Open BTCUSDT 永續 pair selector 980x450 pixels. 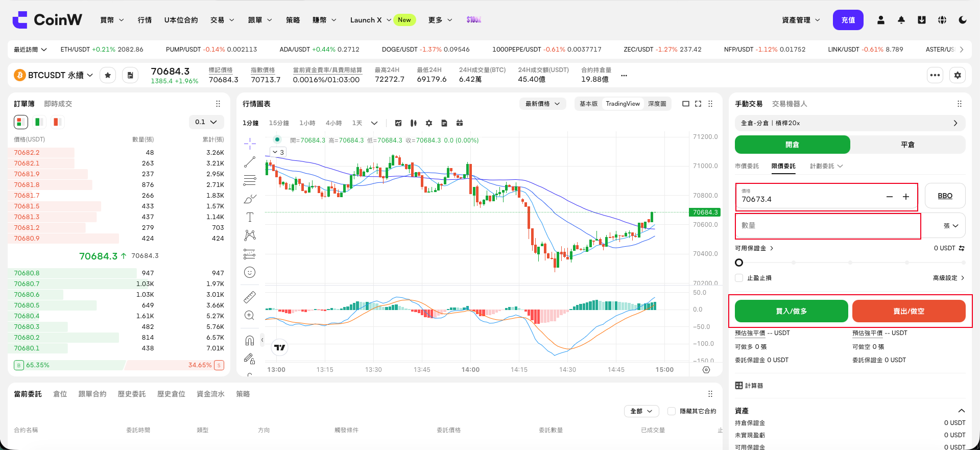click(x=54, y=75)
